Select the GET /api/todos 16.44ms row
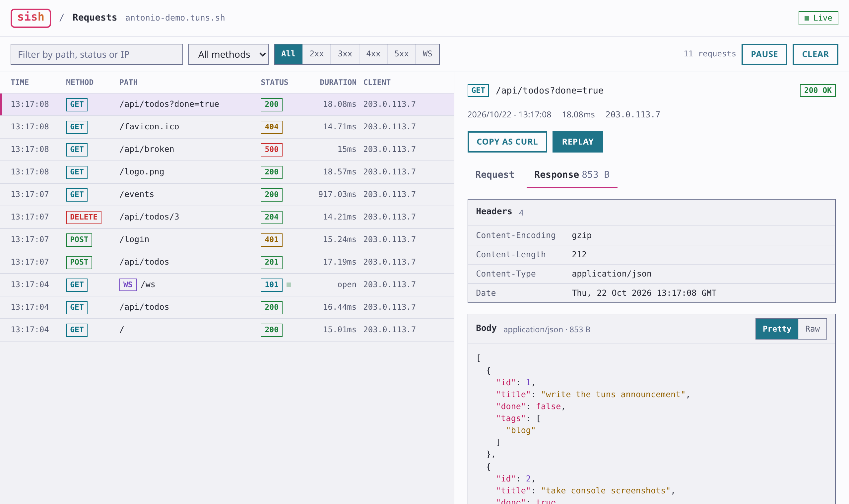Image resolution: width=849 pixels, height=504 pixels. coord(227,307)
